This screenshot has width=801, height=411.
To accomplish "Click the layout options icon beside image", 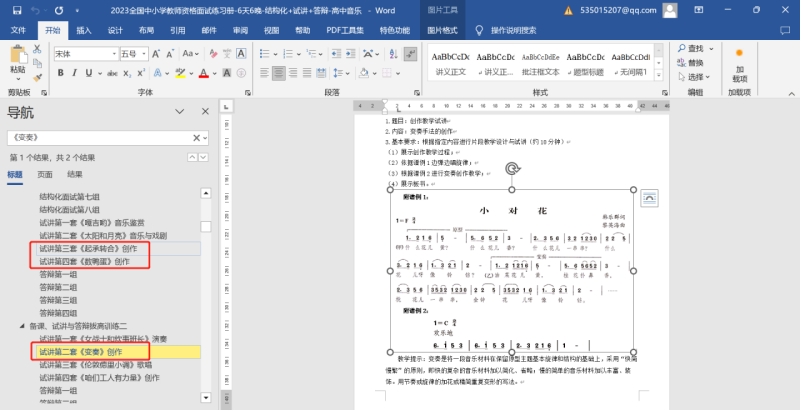I will pos(649,199).
